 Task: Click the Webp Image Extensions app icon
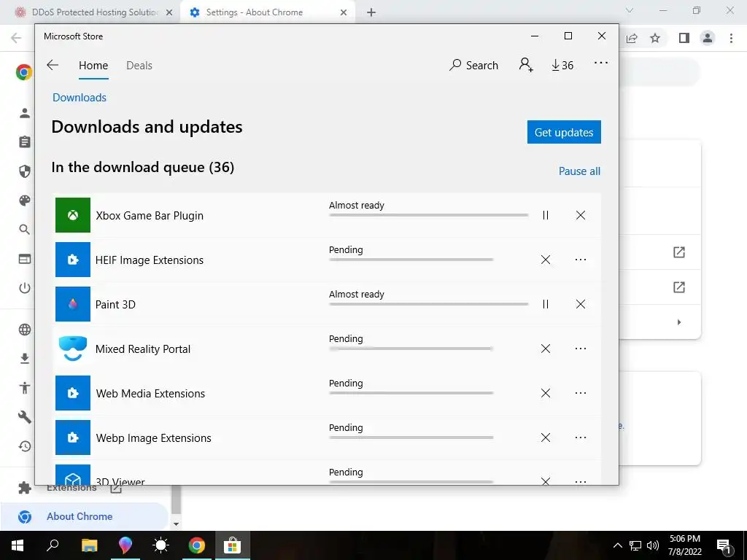tap(73, 437)
